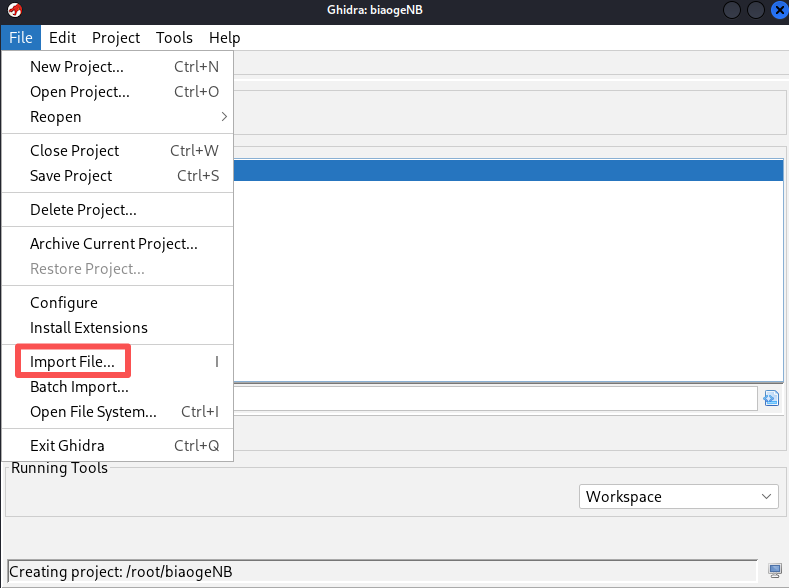Close the Ghidra window
Image resolution: width=789 pixels, height=588 pixels.
coord(779,10)
